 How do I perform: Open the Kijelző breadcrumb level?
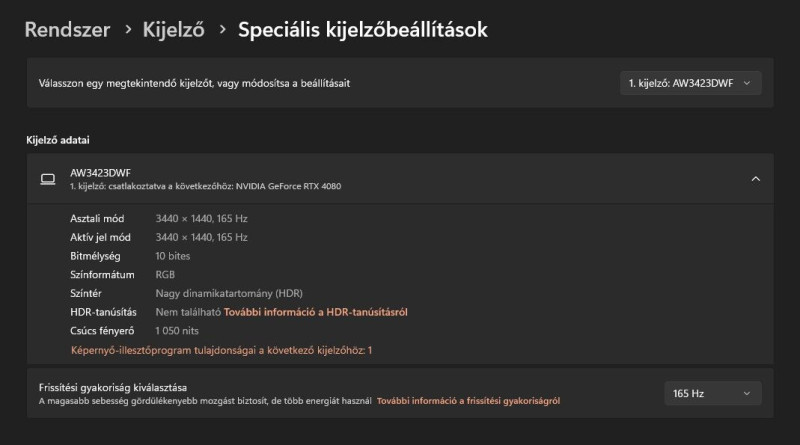[x=173, y=30]
